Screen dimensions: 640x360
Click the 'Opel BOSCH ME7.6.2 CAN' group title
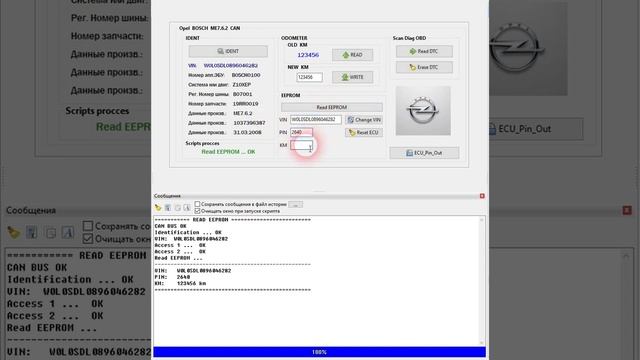[x=209, y=28]
